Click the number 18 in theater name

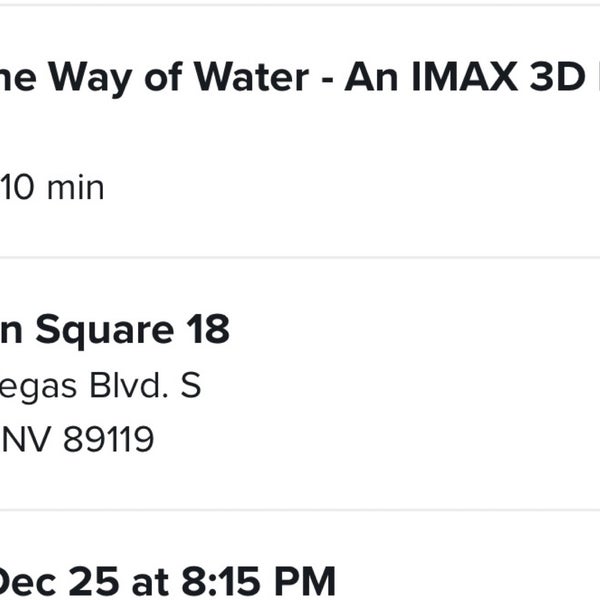pyautogui.click(x=208, y=331)
